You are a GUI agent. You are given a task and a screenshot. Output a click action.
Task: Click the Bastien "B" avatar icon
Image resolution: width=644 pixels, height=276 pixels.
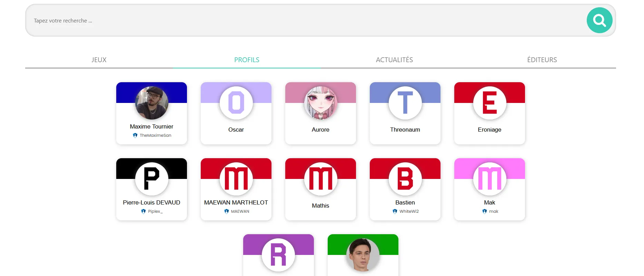[x=405, y=179]
